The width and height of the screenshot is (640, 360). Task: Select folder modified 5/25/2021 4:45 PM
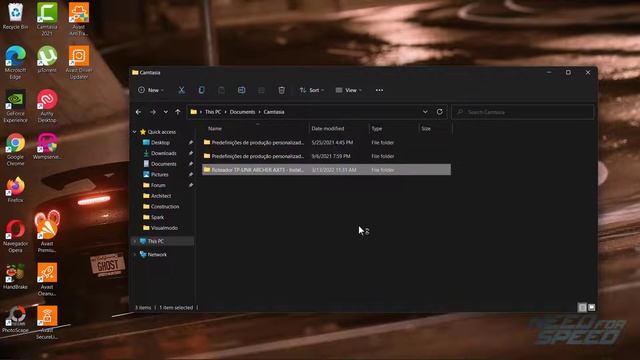pos(327,142)
